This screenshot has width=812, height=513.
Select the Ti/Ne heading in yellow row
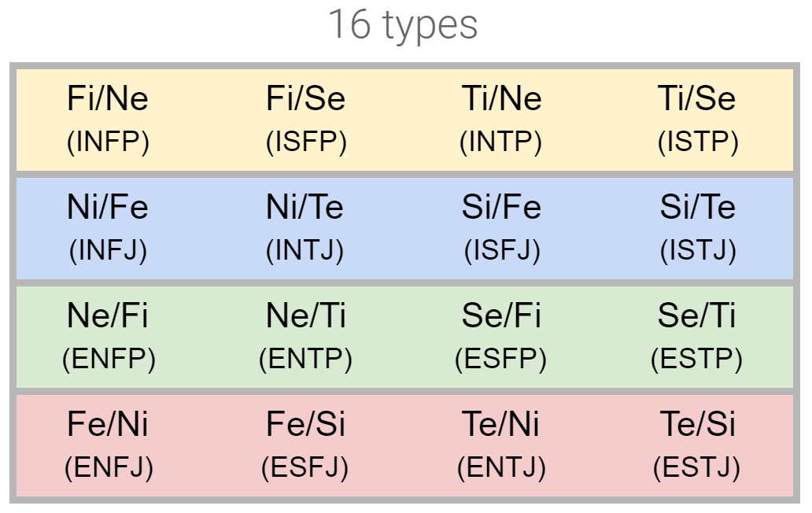point(502,99)
